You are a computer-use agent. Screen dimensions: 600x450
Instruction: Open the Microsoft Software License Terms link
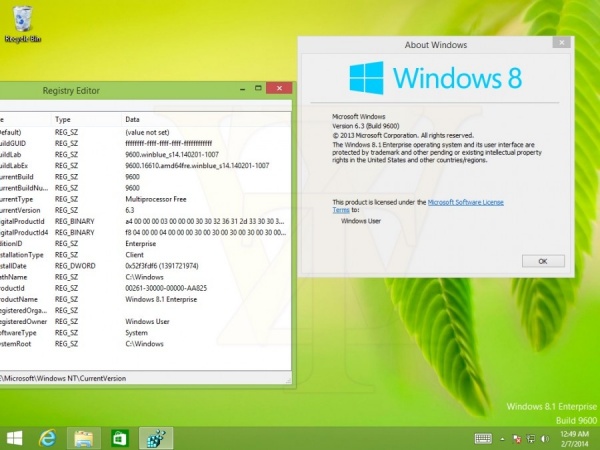[465, 202]
